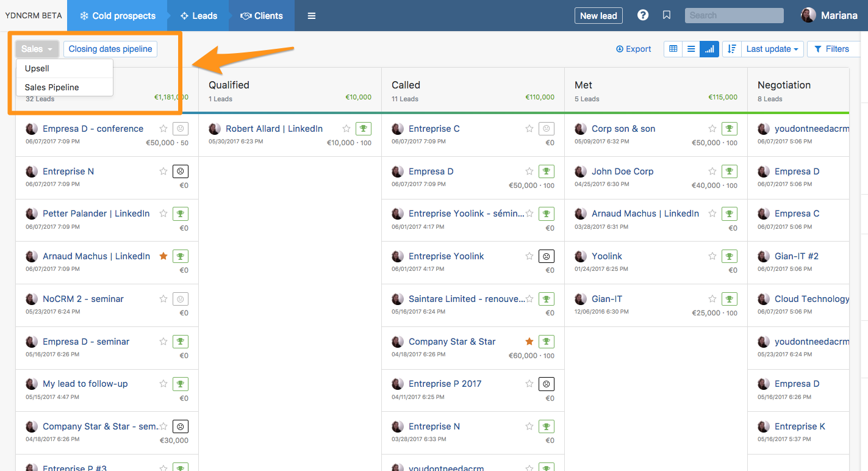Image resolution: width=868 pixels, height=471 pixels.
Task: Click sad face status on Entreprise N
Action: 180,171
